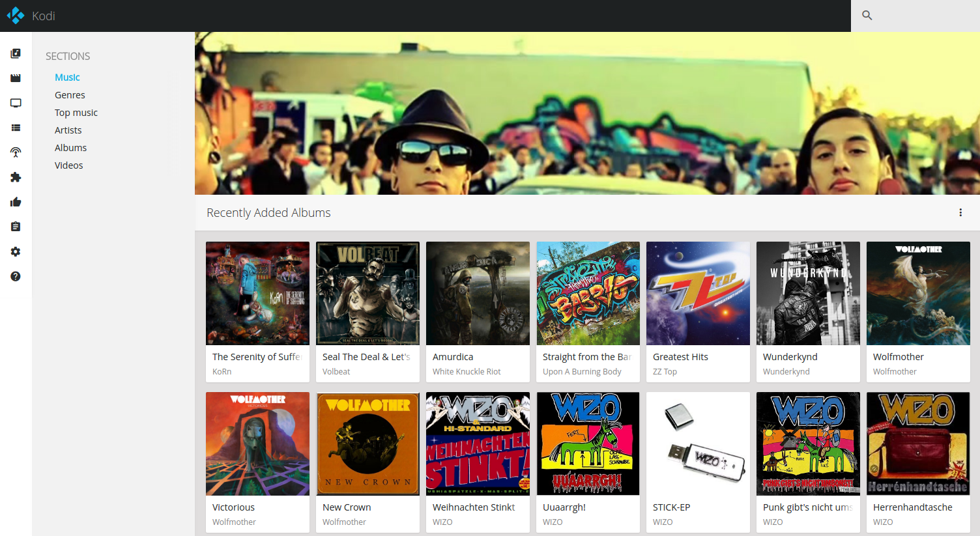980x536 pixels.
Task: Click the Wolfmother artist under Victorious
Action: pyautogui.click(x=234, y=522)
